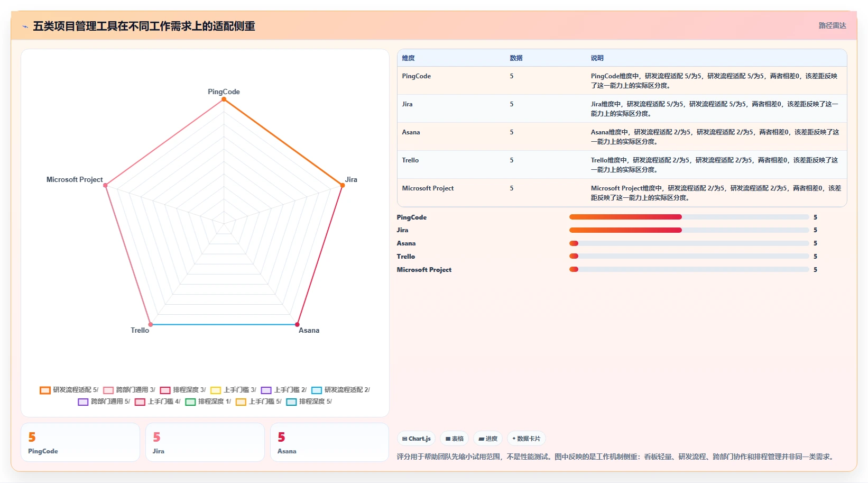Click the 维度 column header
Viewport: 868px width, 483px height.
[x=408, y=58]
